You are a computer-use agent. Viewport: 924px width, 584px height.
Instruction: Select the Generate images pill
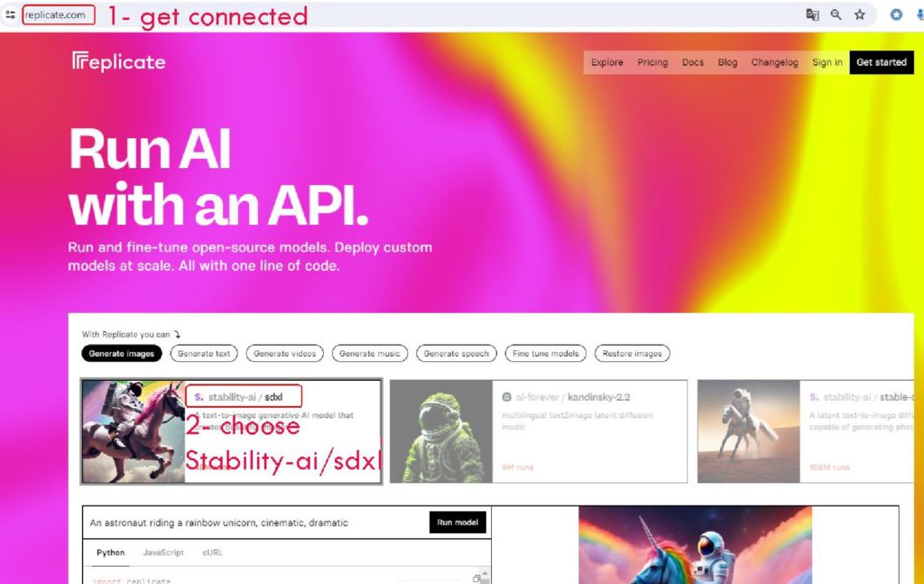pos(122,354)
